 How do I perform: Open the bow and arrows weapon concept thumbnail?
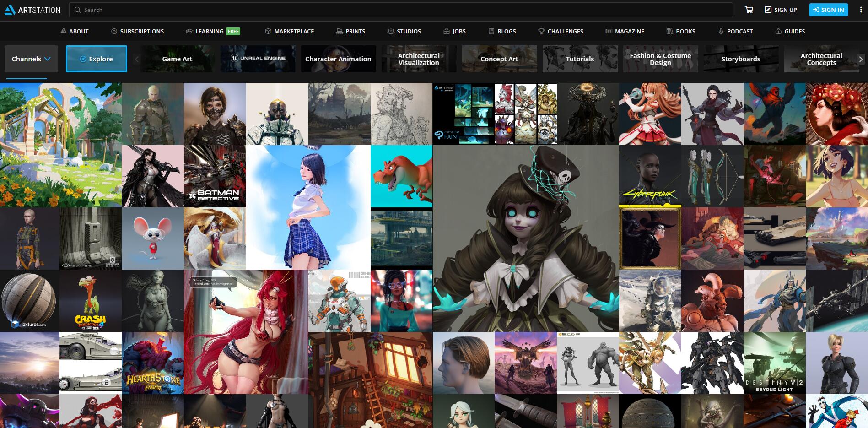click(x=712, y=176)
